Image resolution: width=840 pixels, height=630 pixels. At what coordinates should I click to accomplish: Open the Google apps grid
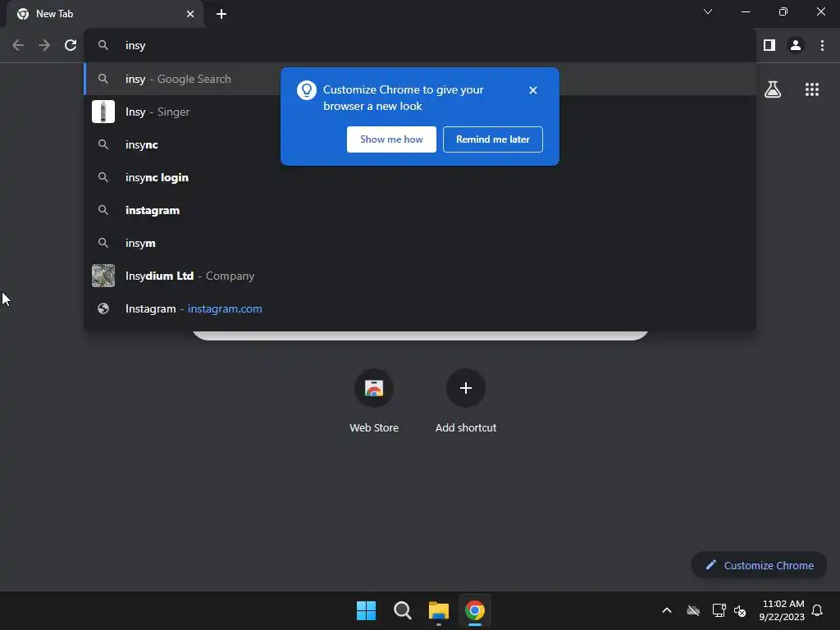(812, 89)
